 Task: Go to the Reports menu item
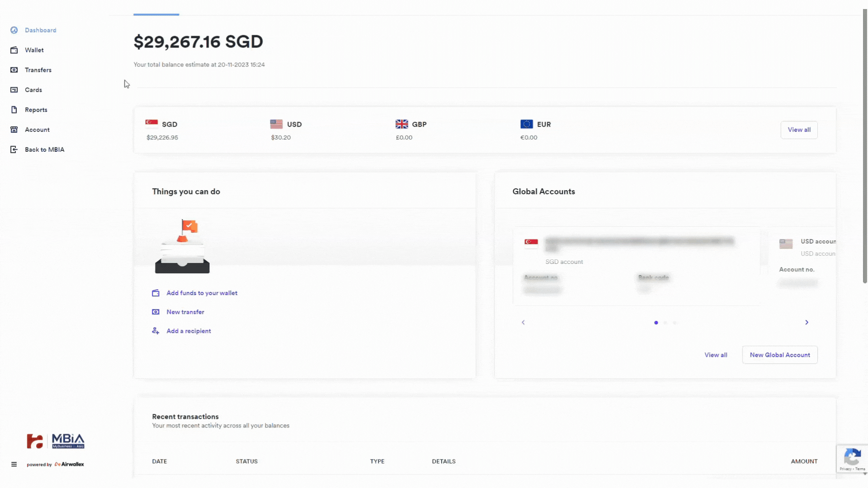(x=36, y=110)
